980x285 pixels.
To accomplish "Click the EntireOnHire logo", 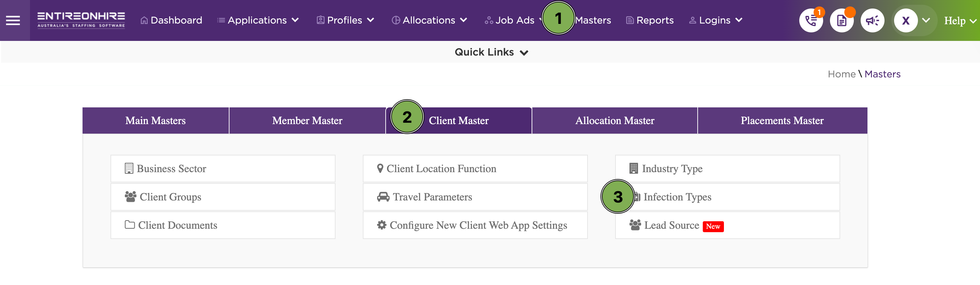I will click(81, 20).
